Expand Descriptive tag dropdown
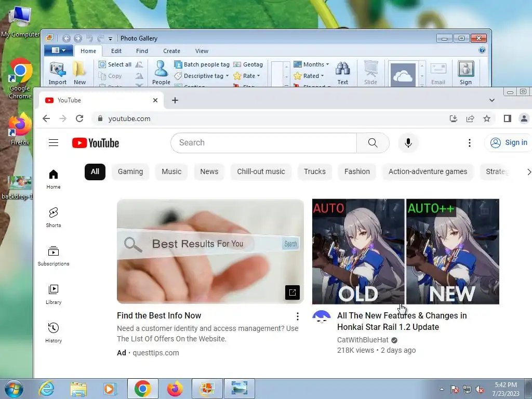 [x=227, y=76]
